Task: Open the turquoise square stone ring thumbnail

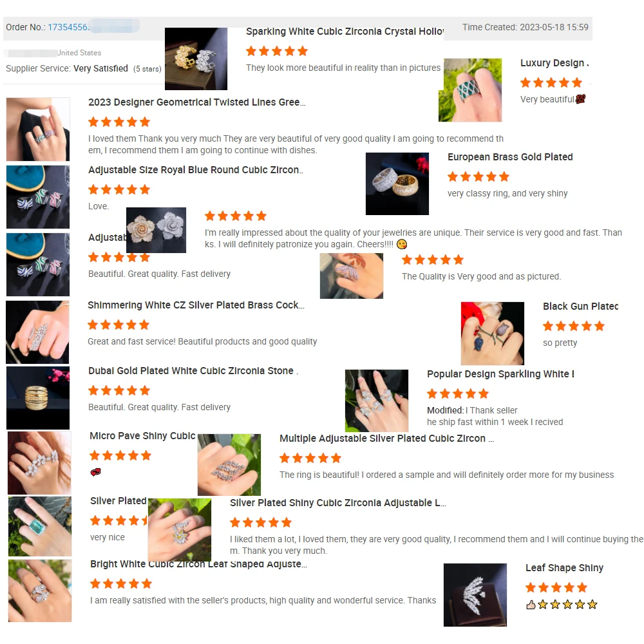Action: click(x=40, y=526)
